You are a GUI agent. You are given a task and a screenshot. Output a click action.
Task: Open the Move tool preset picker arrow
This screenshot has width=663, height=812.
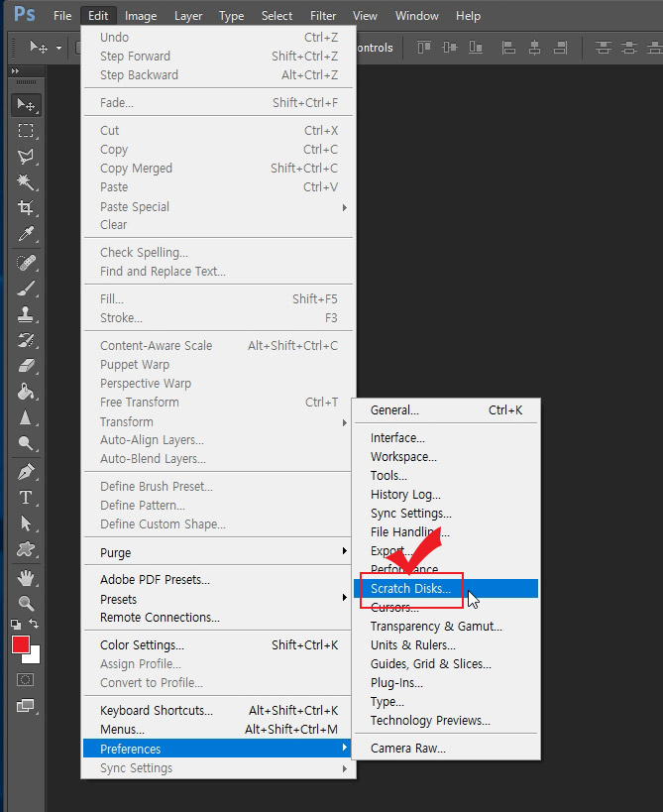point(59,49)
